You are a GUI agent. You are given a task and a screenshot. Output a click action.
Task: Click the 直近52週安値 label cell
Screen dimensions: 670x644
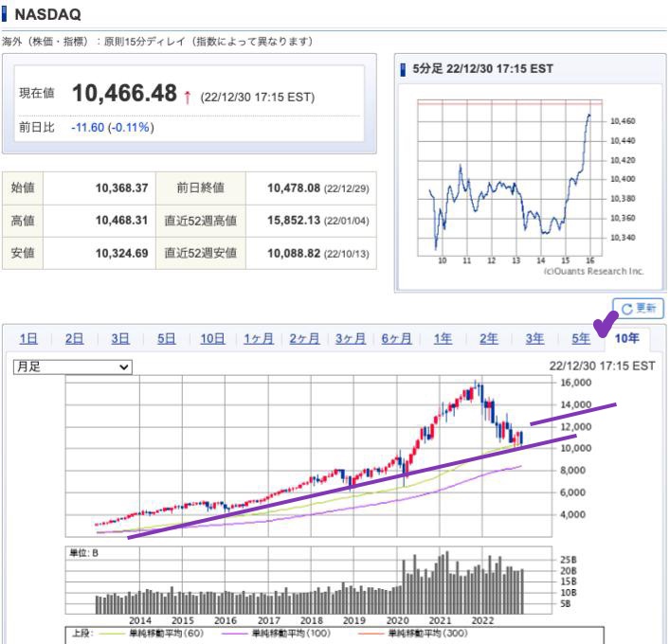[x=201, y=254]
